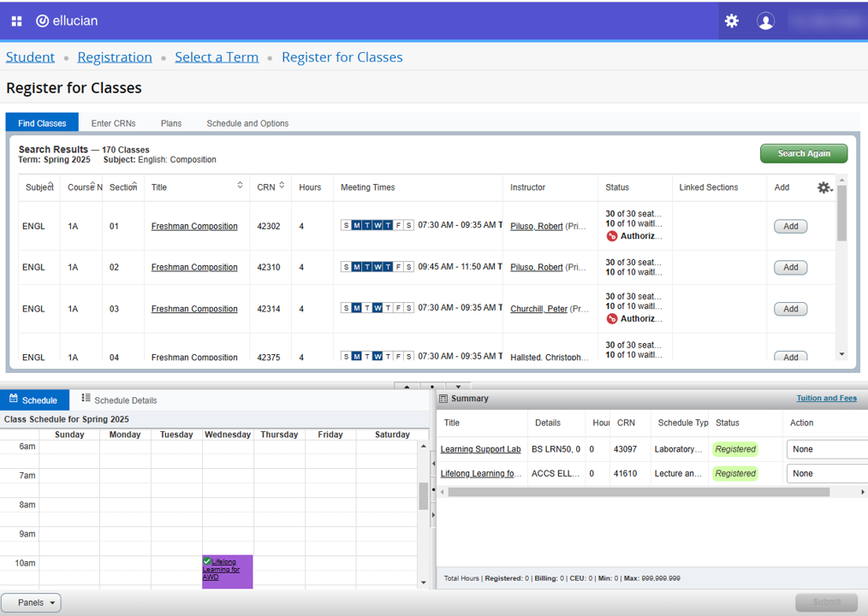The height and width of the screenshot is (616, 868).
Task: Open the Ellucian app grid menu
Action: tap(16, 21)
